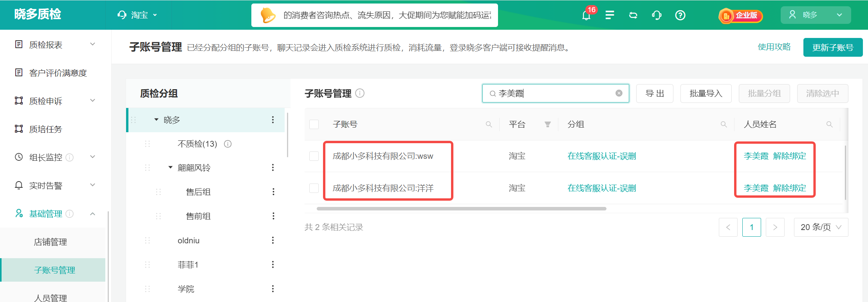
Task: Open the help question mark icon
Action: tap(680, 15)
